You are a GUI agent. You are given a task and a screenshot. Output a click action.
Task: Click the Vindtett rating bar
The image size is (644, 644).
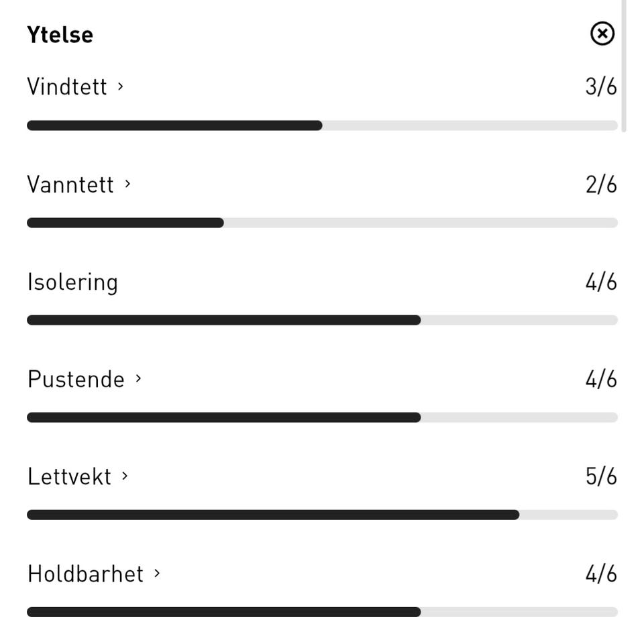322,125
